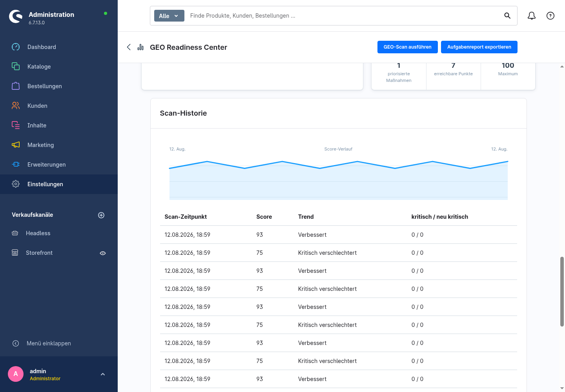Click priorisierte Maßnahmen label
Image resolution: width=565 pixels, height=392 pixels.
point(399,77)
